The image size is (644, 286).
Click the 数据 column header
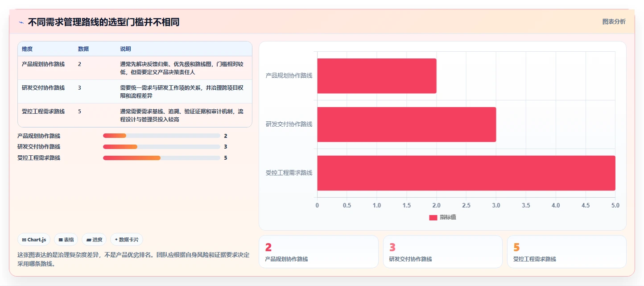83,49
